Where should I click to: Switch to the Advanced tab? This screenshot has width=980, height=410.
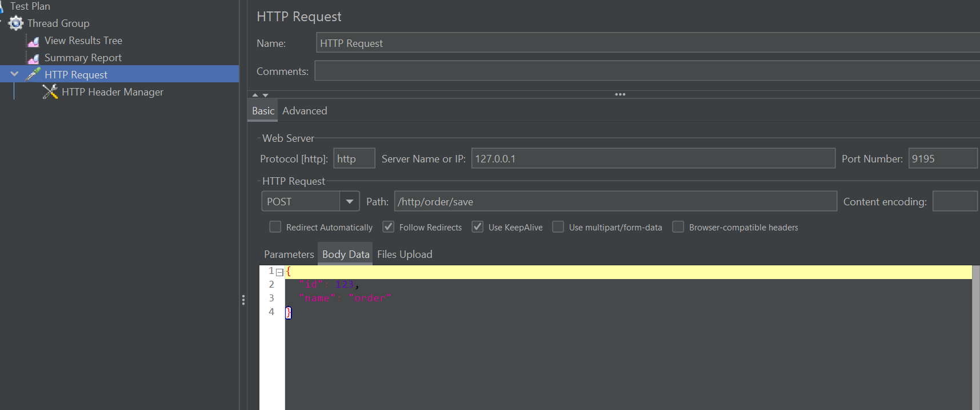point(305,111)
